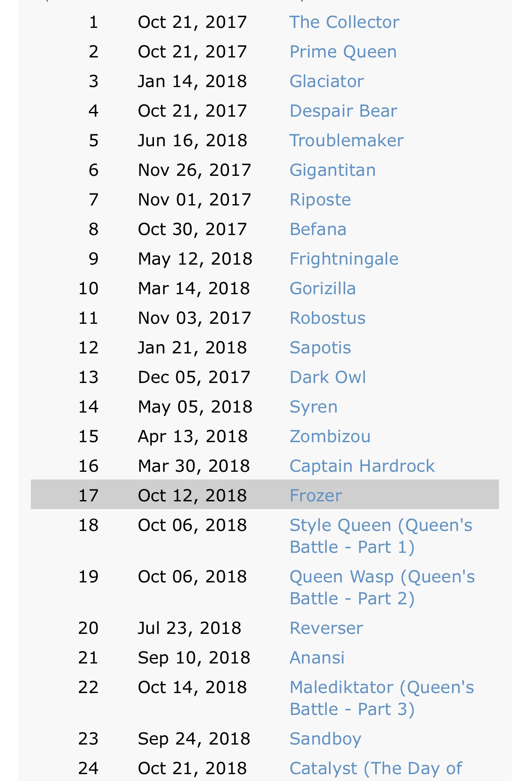Viewport: 532px width, 781px height.
Task: Open the Frightningale episode link
Action: click(x=344, y=259)
